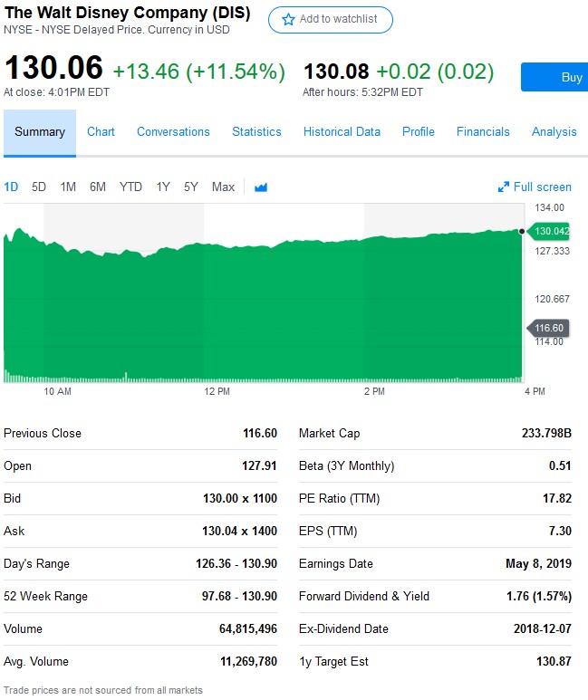Show the Max time range
588x700 pixels.
(x=223, y=187)
